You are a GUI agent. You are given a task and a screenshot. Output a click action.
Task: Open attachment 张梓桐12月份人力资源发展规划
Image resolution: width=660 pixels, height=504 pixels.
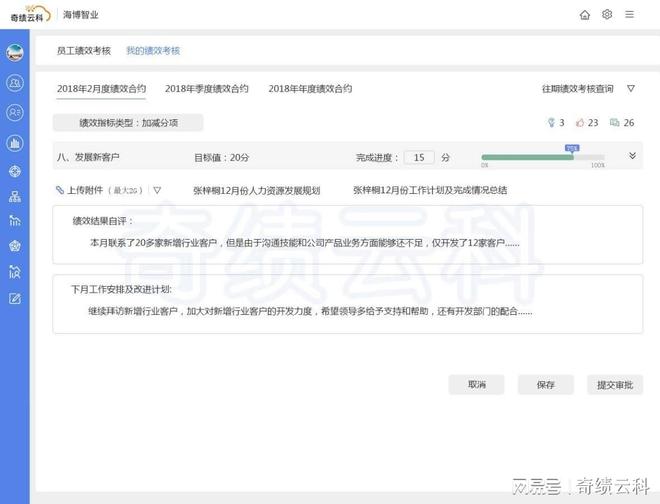coord(256,190)
